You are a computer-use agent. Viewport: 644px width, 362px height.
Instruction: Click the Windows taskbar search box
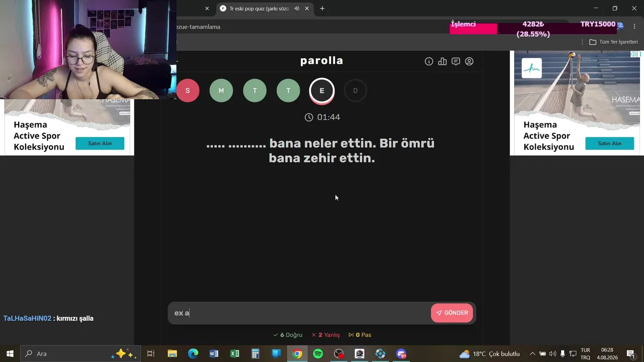(x=80, y=354)
